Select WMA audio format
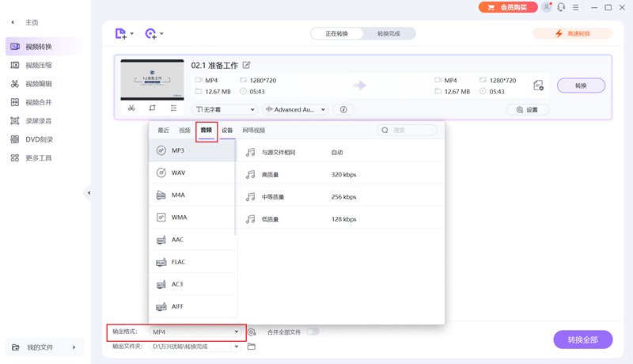 (x=192, y=217)
